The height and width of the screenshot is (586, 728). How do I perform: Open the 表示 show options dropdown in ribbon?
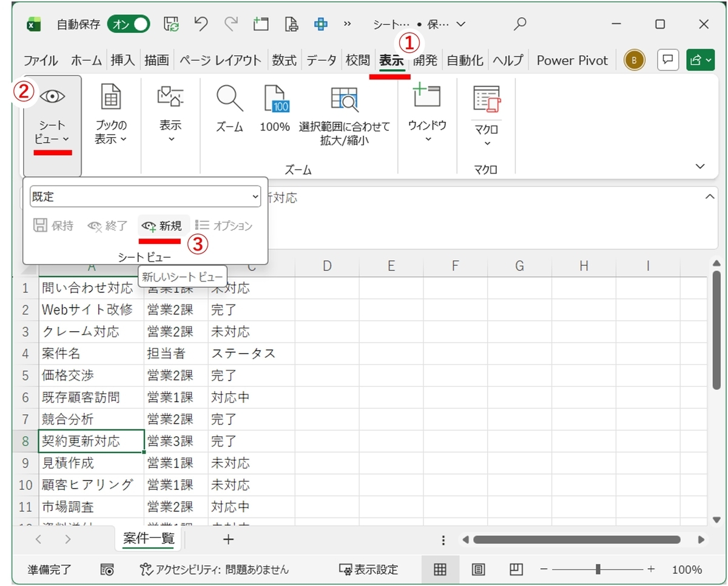(x=170, y=115)
